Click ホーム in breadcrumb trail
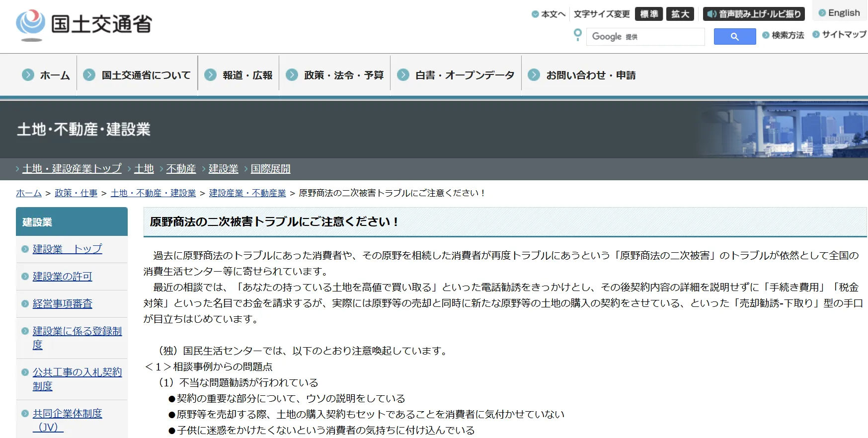The height and width of the screenshot is (438, 868). (x=29, y=193)
